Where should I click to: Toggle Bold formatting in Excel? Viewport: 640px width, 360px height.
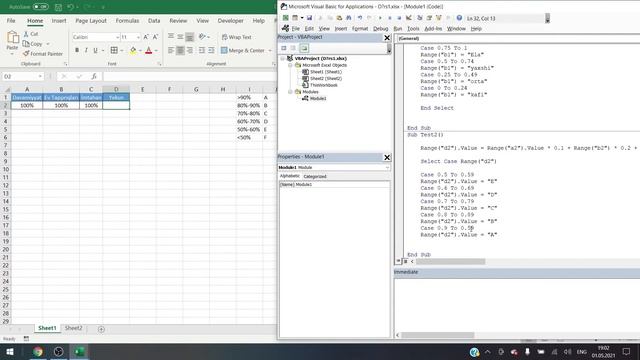click(77, 50)
